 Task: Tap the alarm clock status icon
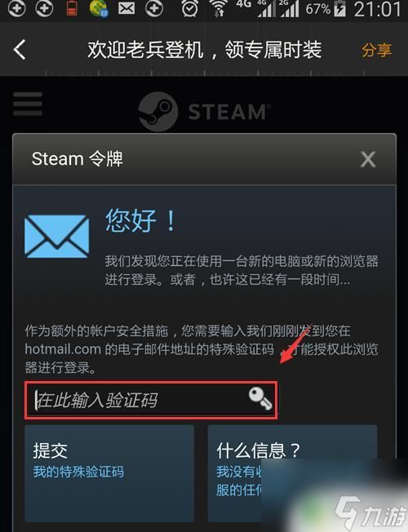tap(190, 8)
